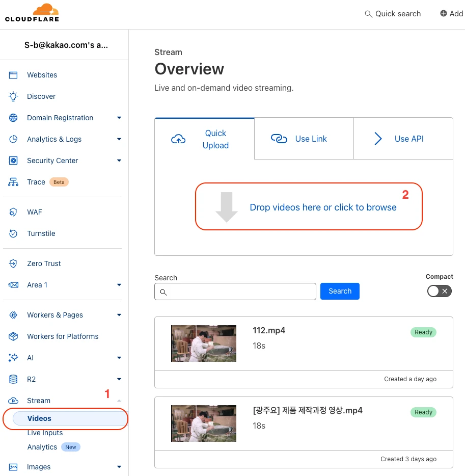This screenshot has width=465, height=476.
Task: Switch to the Use API tab
Action: pyautogui.click(x=403, y=139)
